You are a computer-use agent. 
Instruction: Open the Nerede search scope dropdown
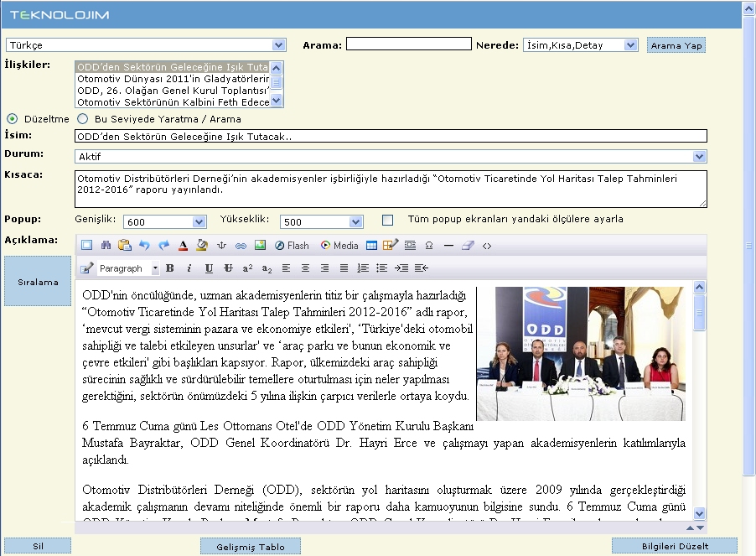[x=581, y=44]
